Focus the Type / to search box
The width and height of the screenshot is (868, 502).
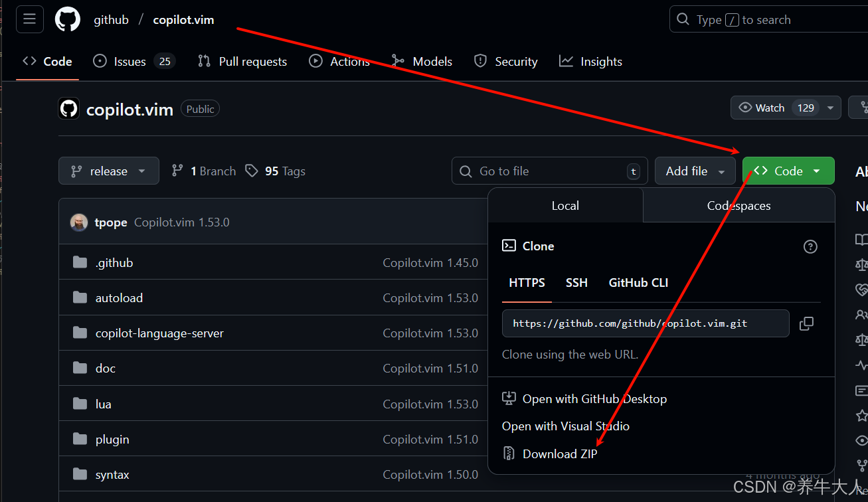coord(768,19)
